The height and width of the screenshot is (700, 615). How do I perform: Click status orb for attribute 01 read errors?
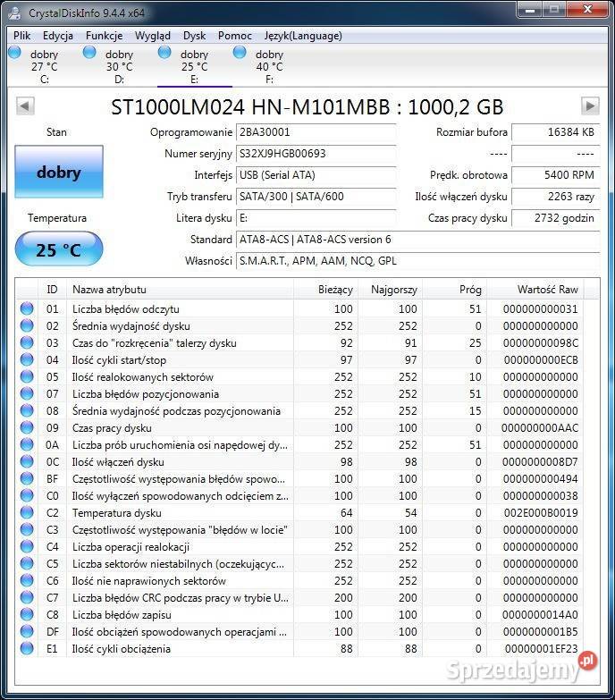point(27,309)
